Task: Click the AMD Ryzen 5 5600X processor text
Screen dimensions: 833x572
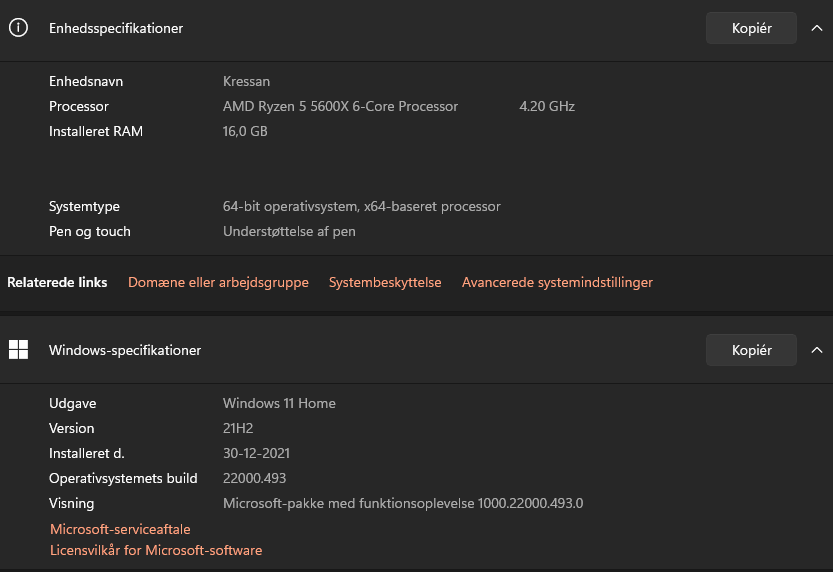Action: point(340,106)
